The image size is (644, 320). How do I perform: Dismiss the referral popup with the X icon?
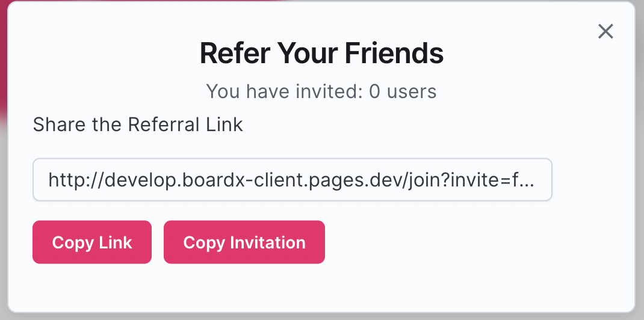coord(605,31)
